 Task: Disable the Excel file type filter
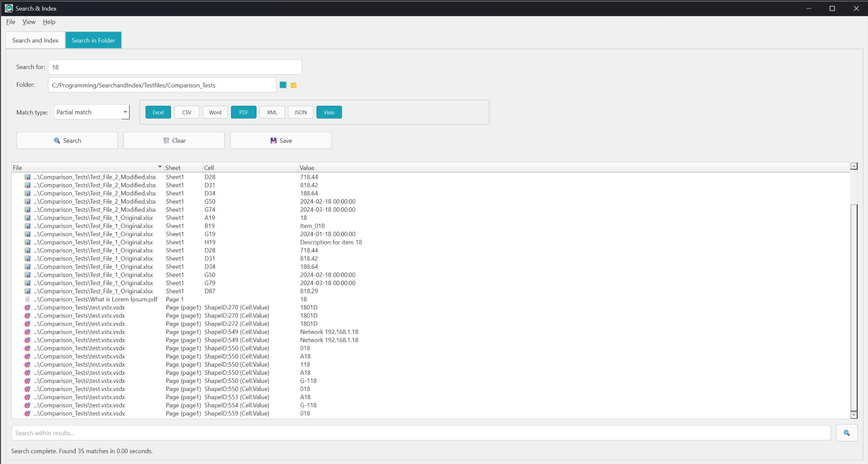(158, 112)
